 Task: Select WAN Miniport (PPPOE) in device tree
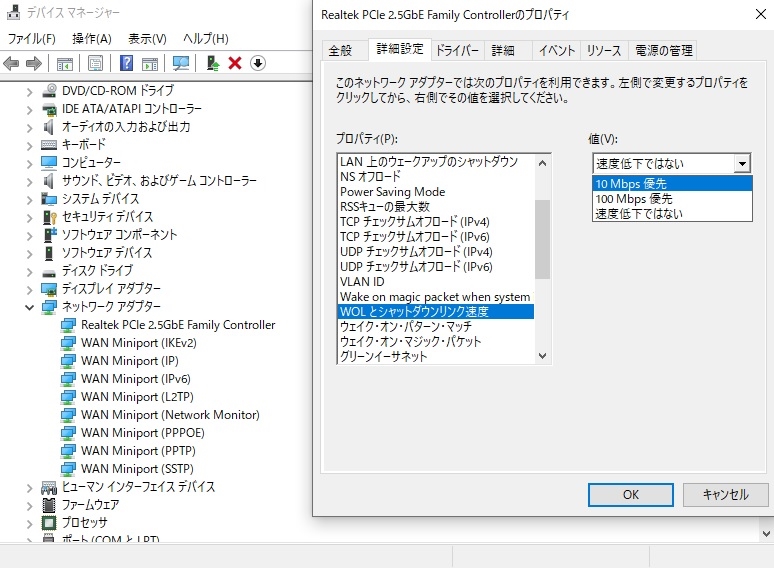pos(142,433)
